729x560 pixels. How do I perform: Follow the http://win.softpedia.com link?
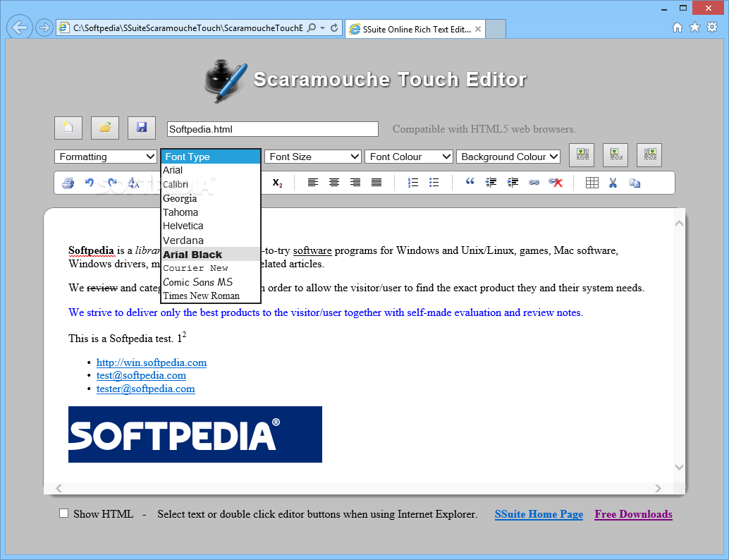tap(152, 363)
